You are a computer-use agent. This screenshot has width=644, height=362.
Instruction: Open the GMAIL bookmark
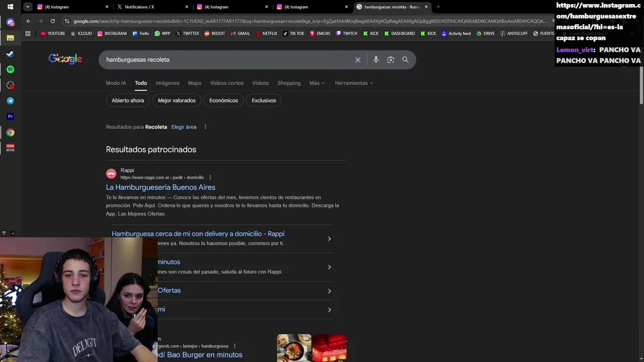pyautogui.click(x=240, y=34)
